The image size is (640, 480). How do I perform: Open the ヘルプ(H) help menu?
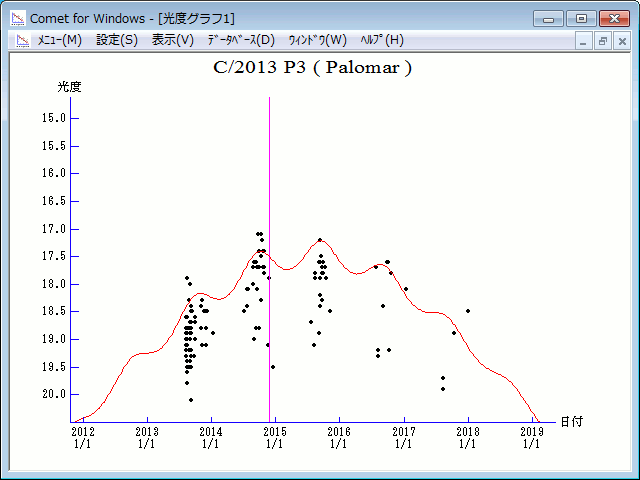point(381,40)
